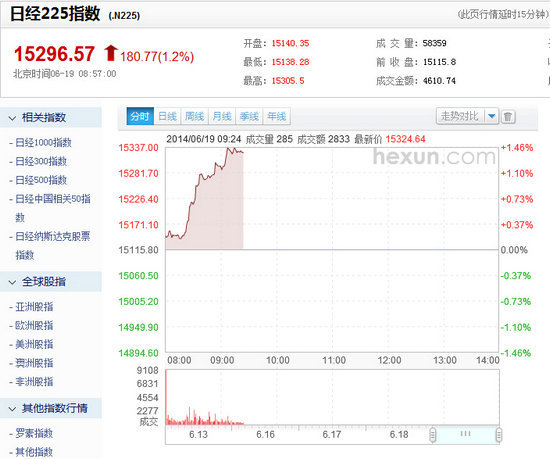Switch to the 周线 chart tab

coord(195,116)
